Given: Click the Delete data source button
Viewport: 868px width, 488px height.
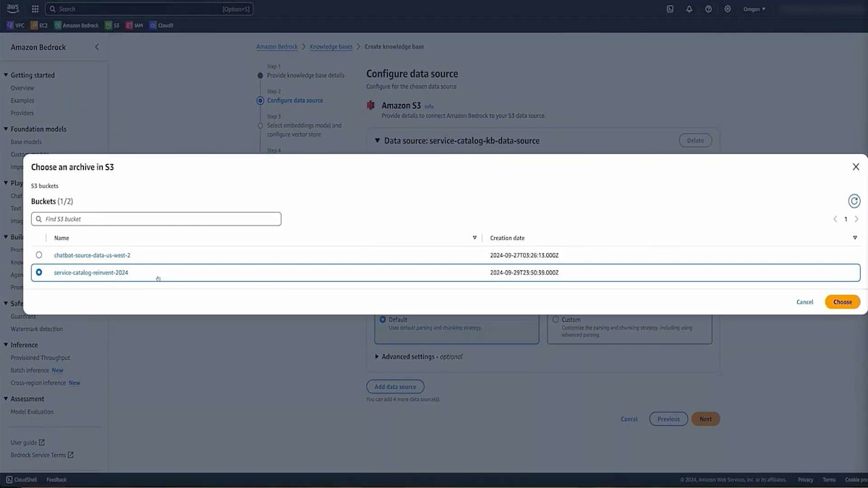Looking at the screenshot, I should pyautogui.click(x=695, y=141).
